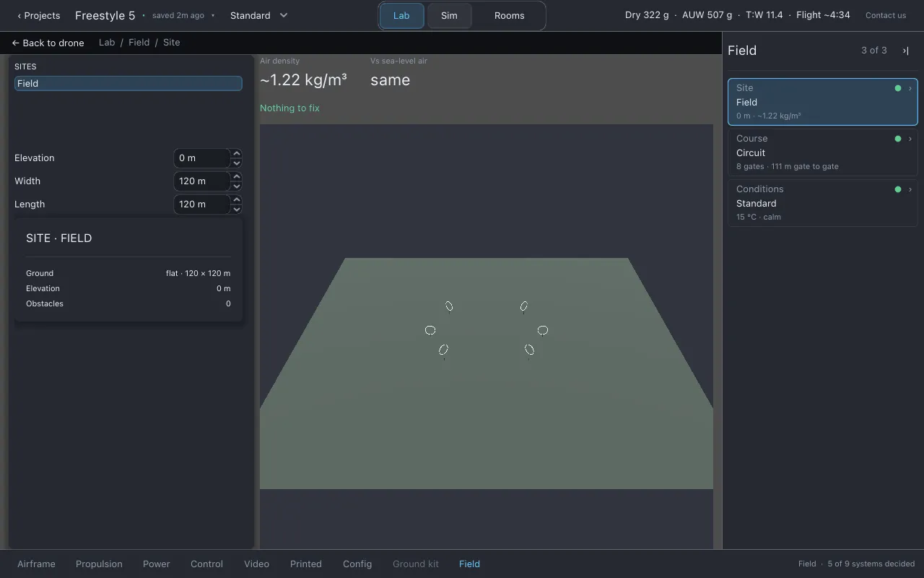Decrease the Length value with the down arrow

click(x=237, y=210)
